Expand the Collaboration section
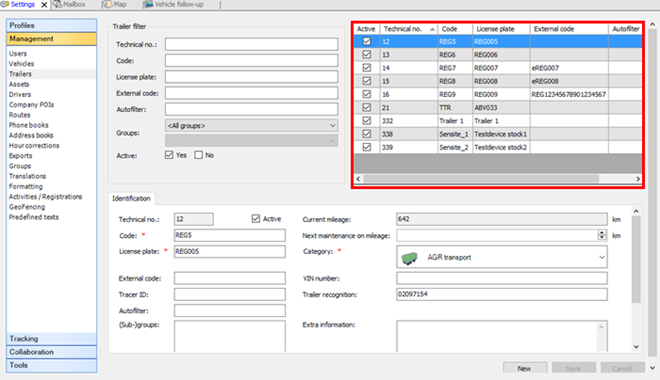Screen dimensions: 660x380 (x=51, y=352)
